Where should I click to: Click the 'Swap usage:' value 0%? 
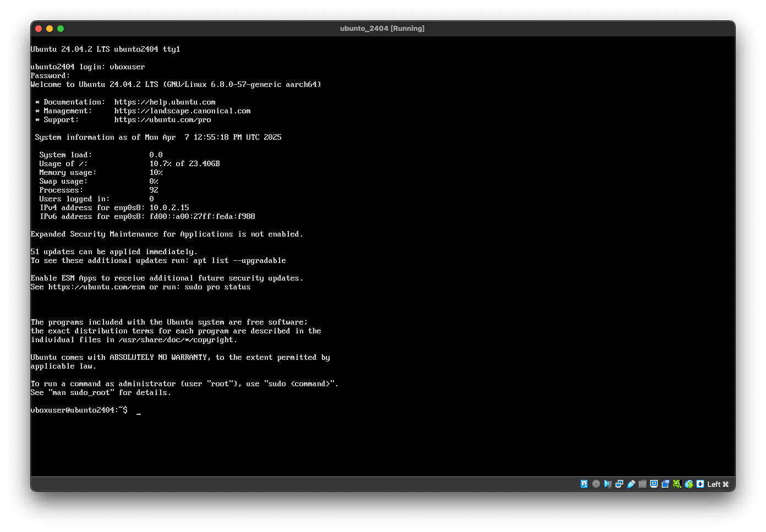point(154,182)
